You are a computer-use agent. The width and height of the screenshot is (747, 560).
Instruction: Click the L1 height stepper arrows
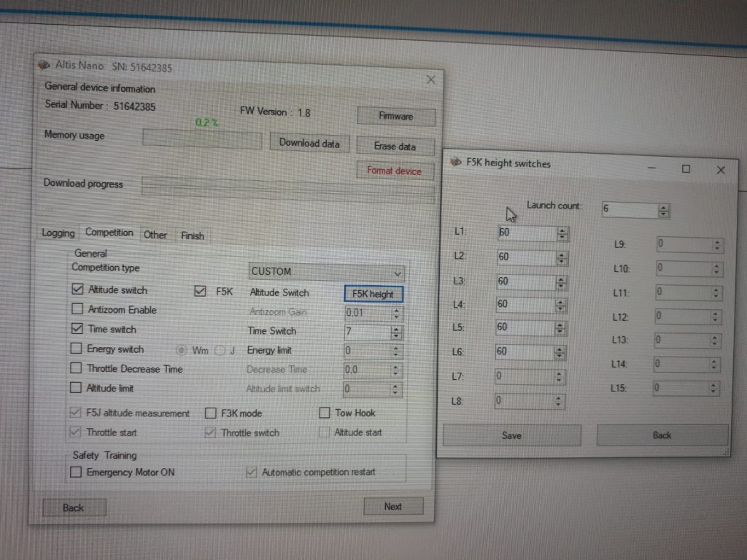(x=562, y=233)
